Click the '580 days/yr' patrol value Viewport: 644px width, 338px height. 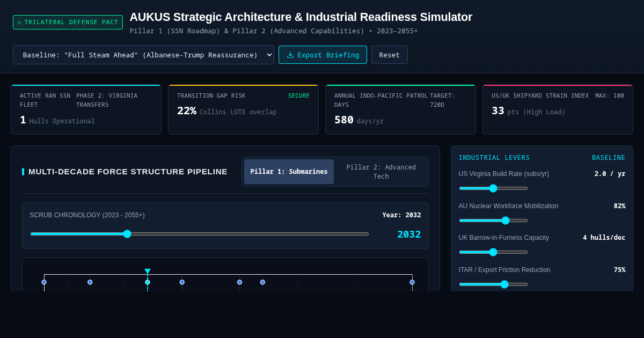[359, 120]
